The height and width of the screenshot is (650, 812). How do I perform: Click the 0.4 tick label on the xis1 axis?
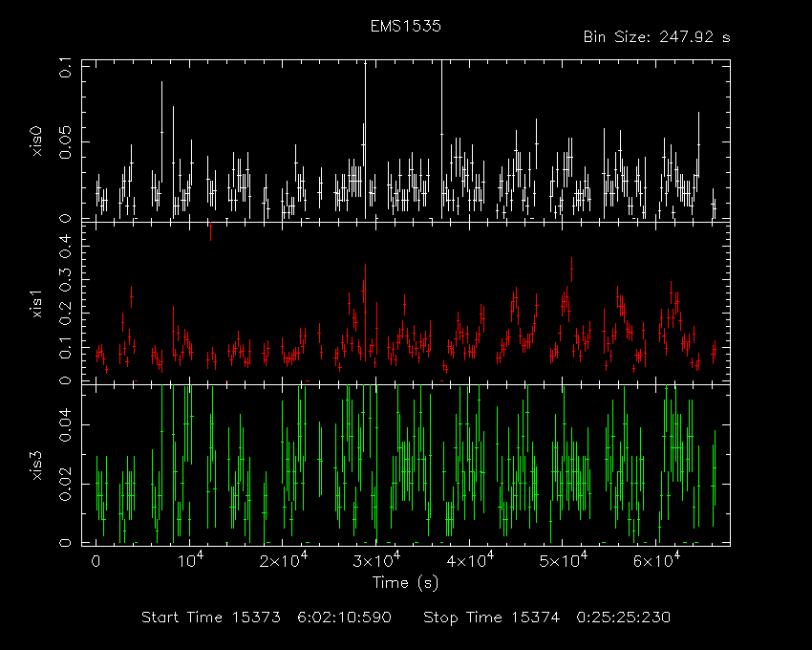click(66, 246)
